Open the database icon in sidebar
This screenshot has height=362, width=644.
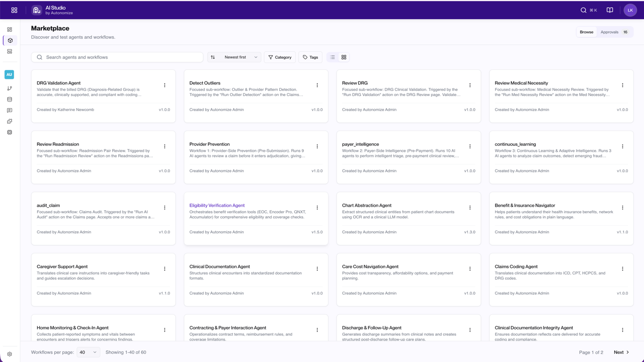pyautogui.click(x=10, y=100)
